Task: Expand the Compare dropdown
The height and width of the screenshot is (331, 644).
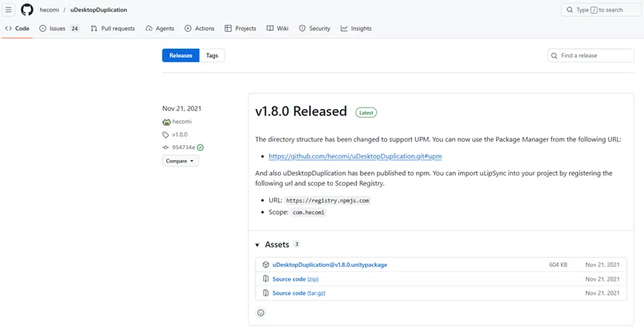Action: [180, 161]
